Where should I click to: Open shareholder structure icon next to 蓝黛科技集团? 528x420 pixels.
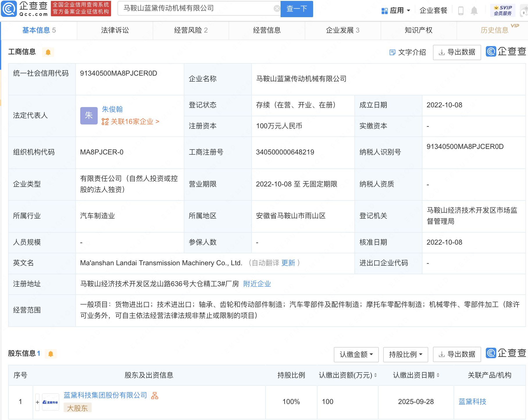pos(155,396)
